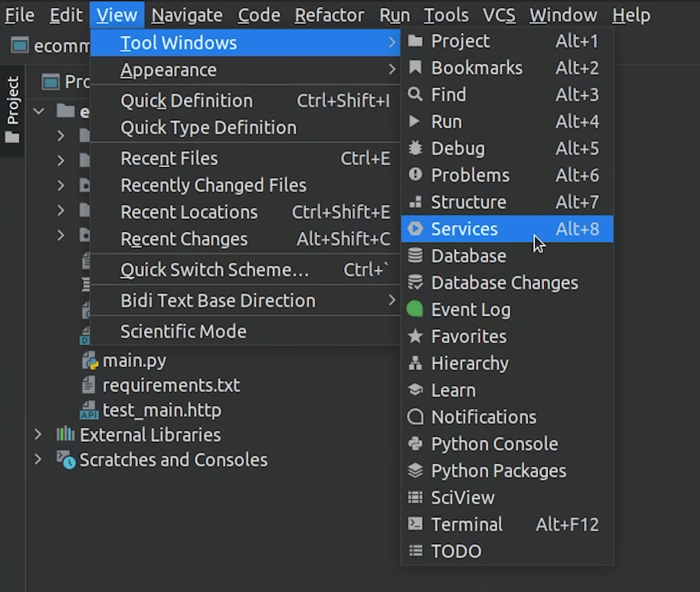Viewport: 700px width, 592px height.
Task: Click the Database tool window icon
Action: click(415, 256)
